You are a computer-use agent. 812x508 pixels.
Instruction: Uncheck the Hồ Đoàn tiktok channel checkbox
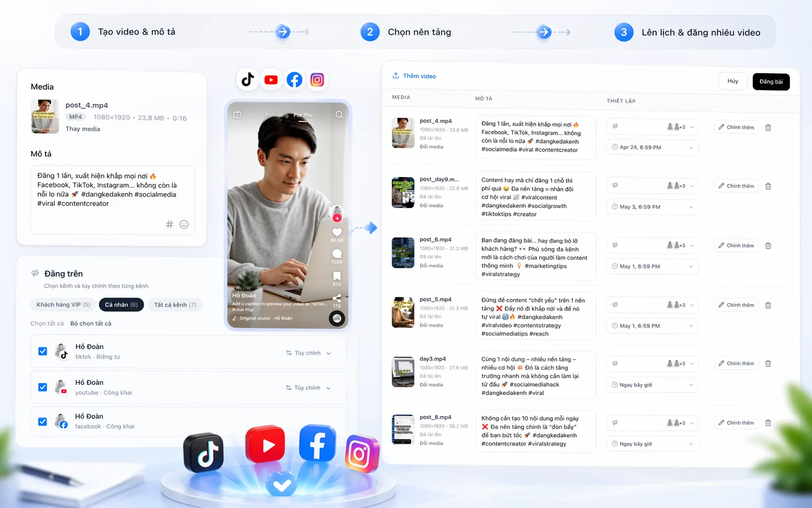(42, 351)
